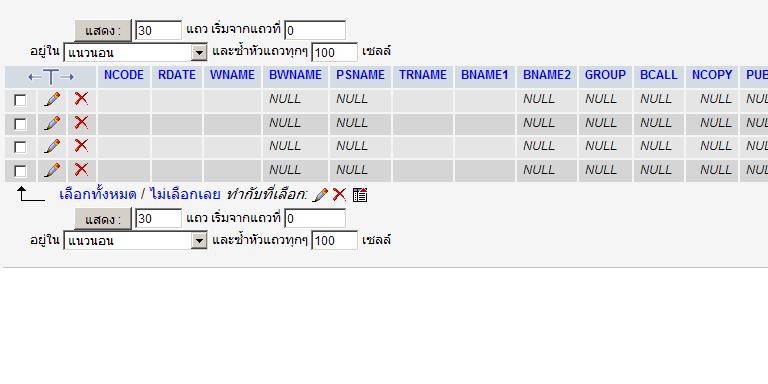Click the ไม่เลือกเลย unselect all link

pos(186,194)
